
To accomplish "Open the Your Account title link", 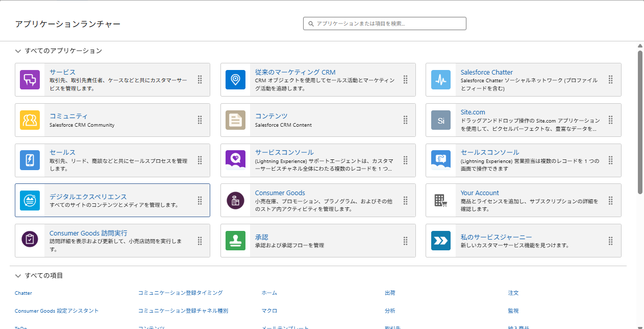I will pyautogui.click(x=480, y=193).
